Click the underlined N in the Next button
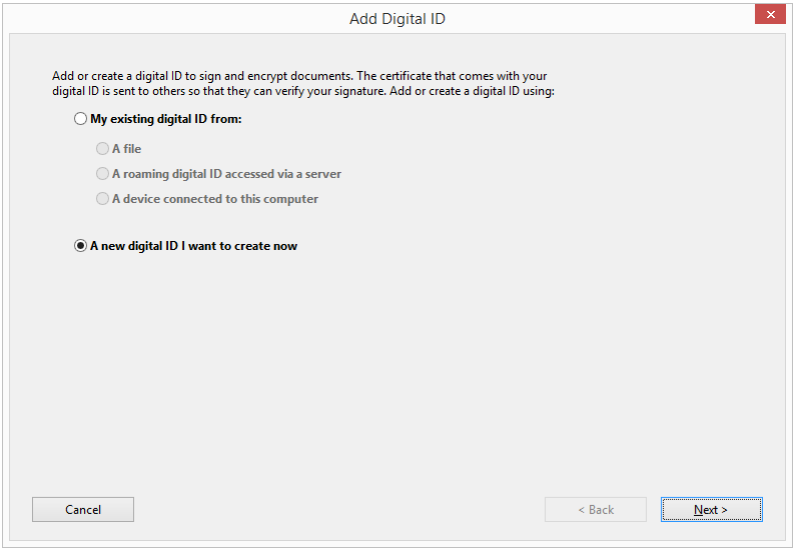799x553 pixels. point(699,510)
